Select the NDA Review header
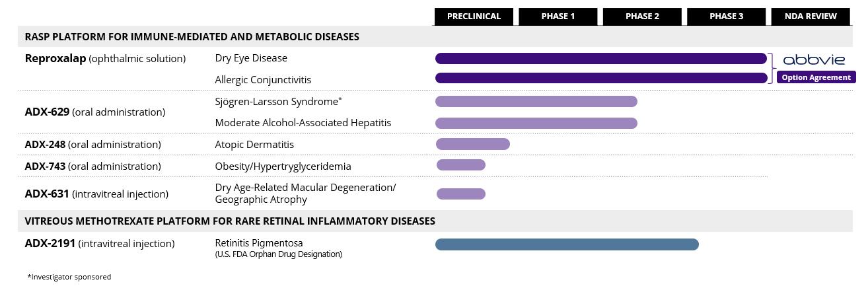868x294 pixels. tap(811, 17)
